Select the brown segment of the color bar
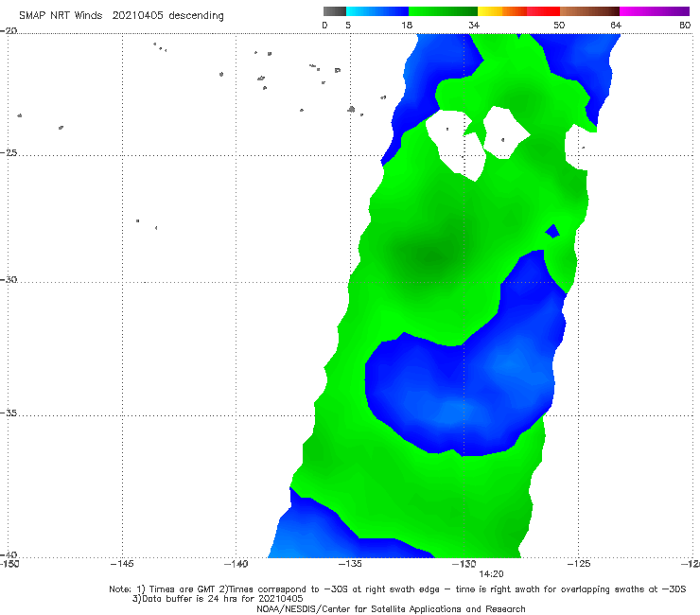Viewport: 700px width, 615px height. pos(589,11)
